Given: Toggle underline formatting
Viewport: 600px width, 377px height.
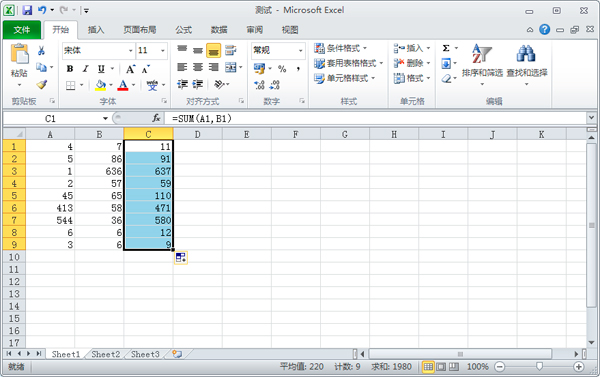Looking at the screenshot, I should click(x=101, y=69).
